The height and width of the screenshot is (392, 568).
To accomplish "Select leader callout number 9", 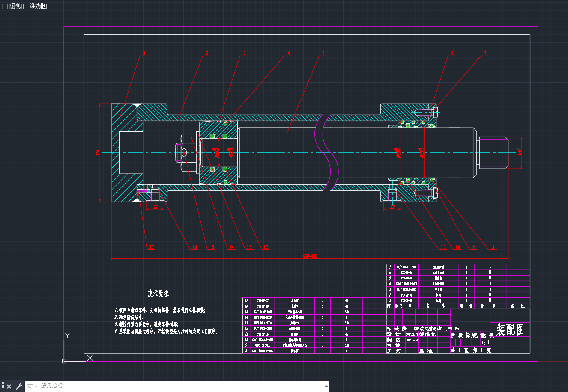I will pos(474,247).
